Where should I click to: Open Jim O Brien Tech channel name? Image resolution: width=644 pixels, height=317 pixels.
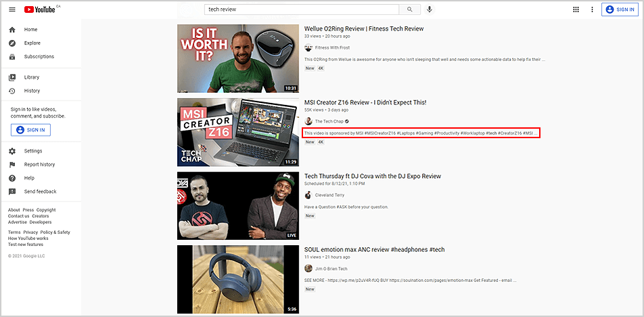[x=331, y=268]
